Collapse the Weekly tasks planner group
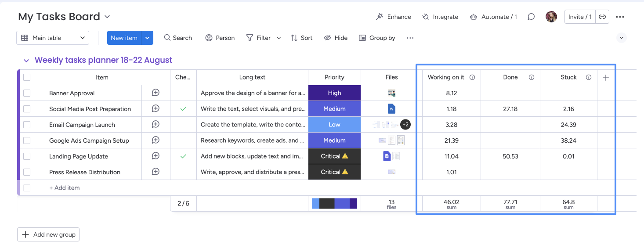The image size is (644, 252). click(26, 61)
